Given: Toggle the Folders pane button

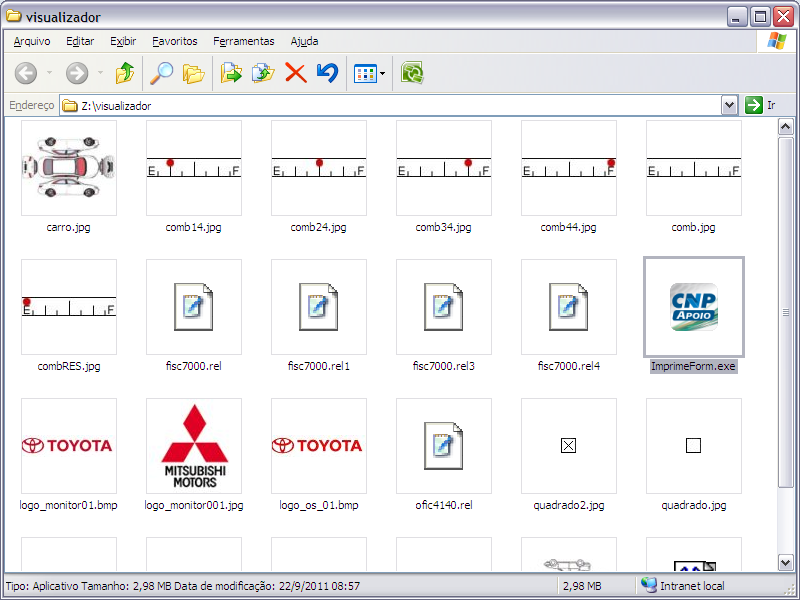Looking at the screenshot, I should tap(193, 73).
